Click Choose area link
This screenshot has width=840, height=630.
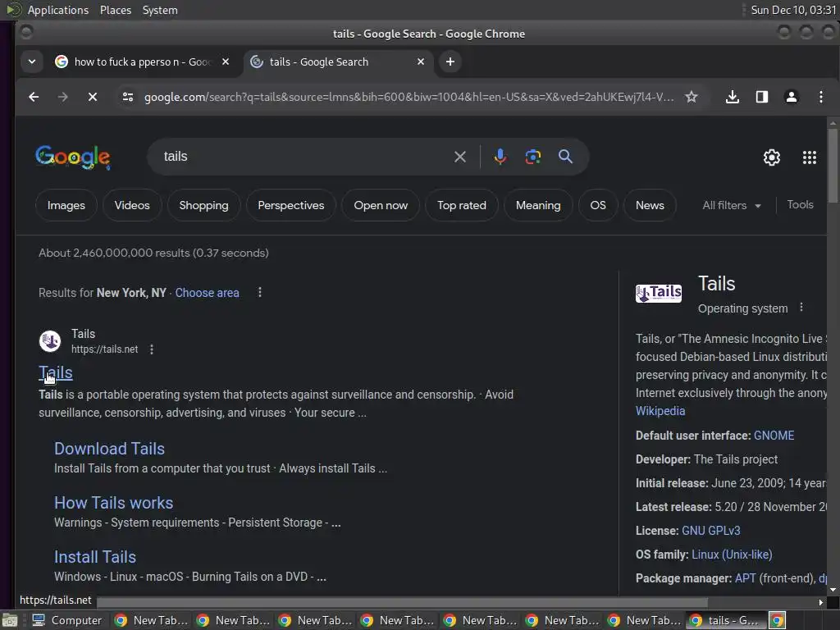pos(207,293)
